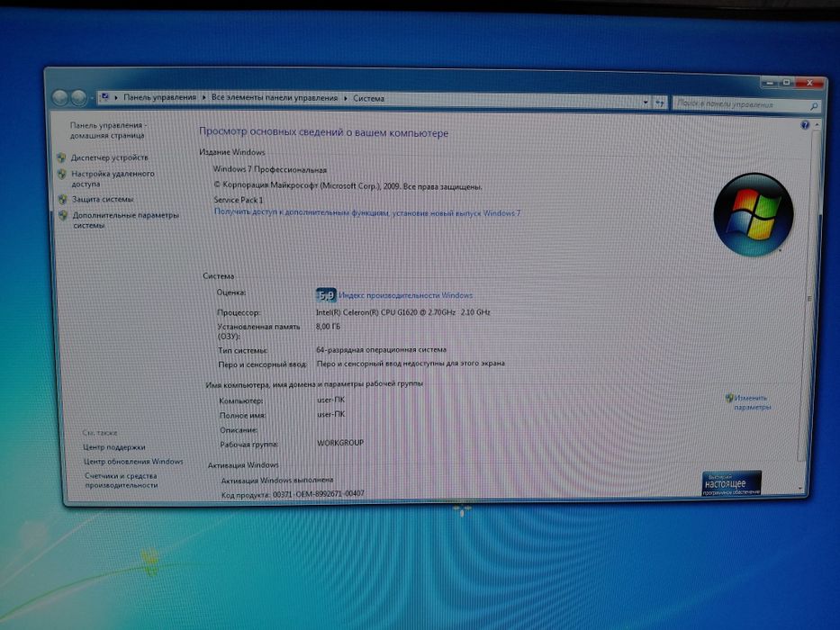The height and width of the screenshot is (630, 840).
Task: Open Дополнительные параметры системы
Action: pos(126,220)
